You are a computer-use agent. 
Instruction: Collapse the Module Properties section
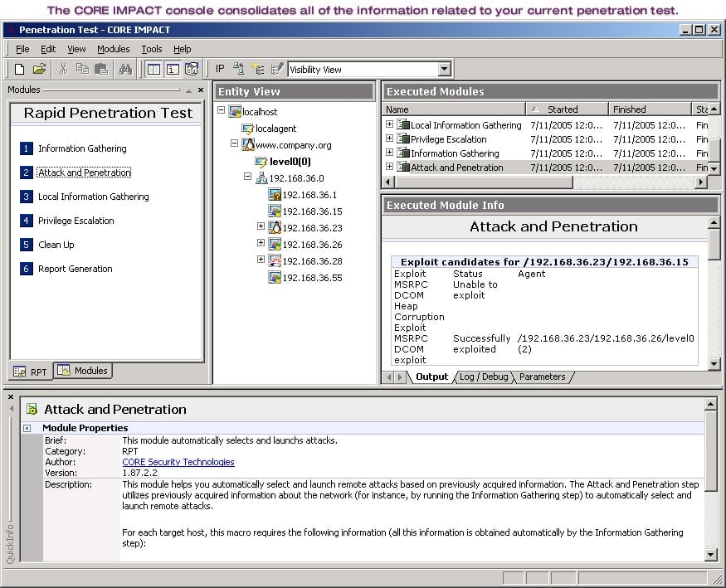[27, 429]
